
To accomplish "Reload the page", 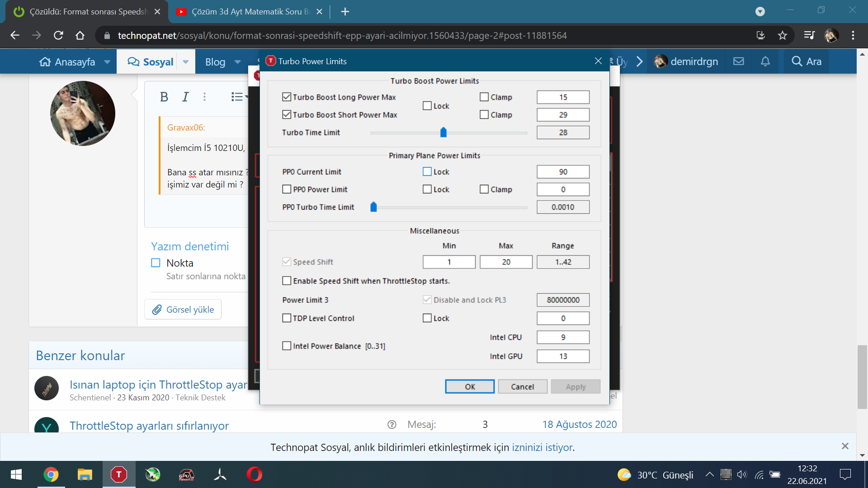I will coord(58,35).
